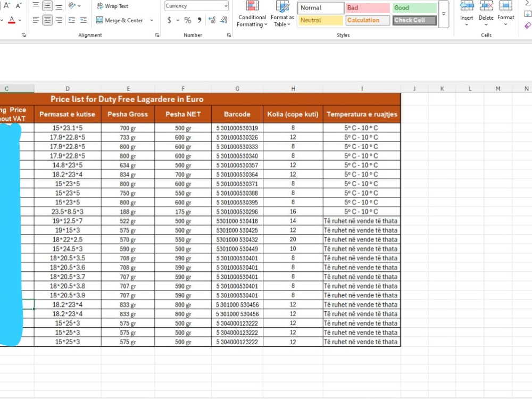Apply accounting format with the dollar icon
Image resolution: width=532 pixels, height=399 pixels.
pyautogui.click(x=169, y=20)
